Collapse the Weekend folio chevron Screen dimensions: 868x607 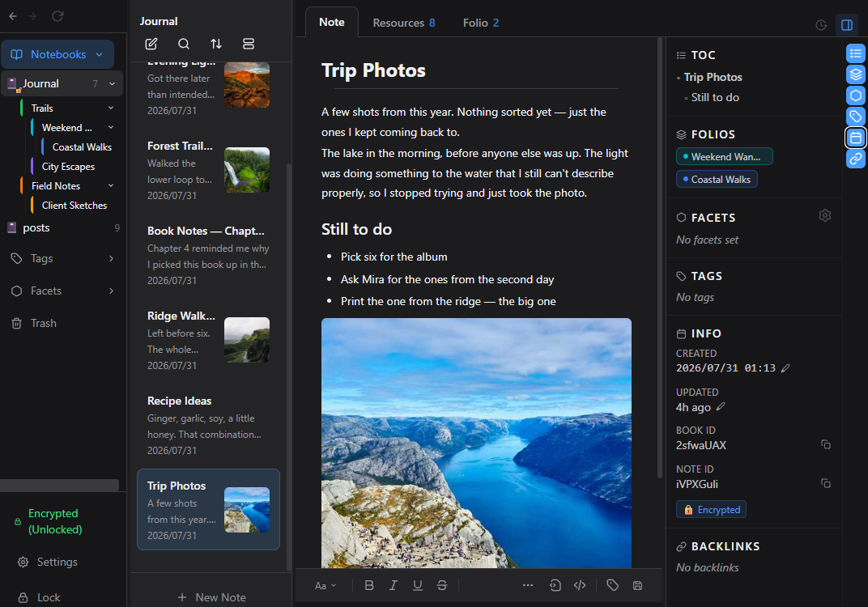point(111,127)
